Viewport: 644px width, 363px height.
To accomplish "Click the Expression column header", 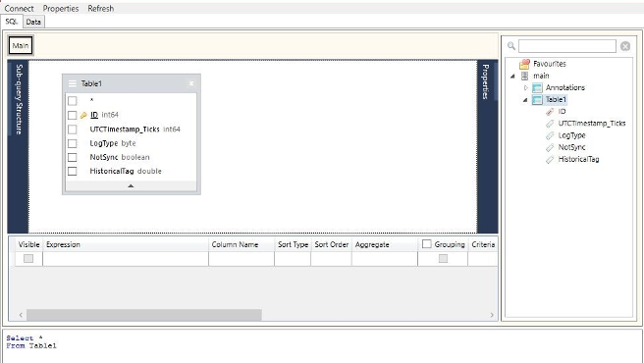I will pos(126,244).
